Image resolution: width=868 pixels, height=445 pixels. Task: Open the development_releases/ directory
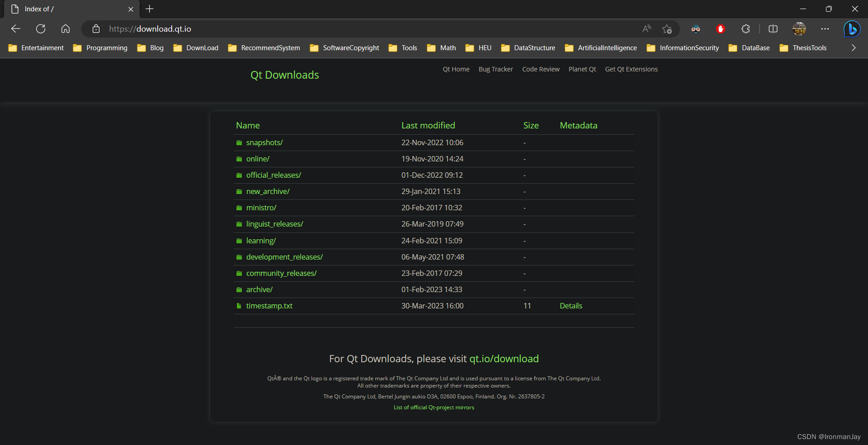pyautogui.click(x=284, y=257)
